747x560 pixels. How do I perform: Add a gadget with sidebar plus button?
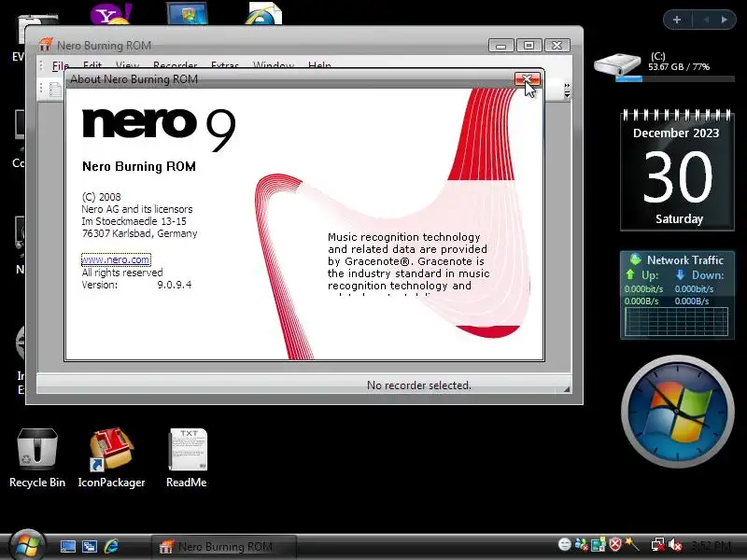[x=677, y=20]
